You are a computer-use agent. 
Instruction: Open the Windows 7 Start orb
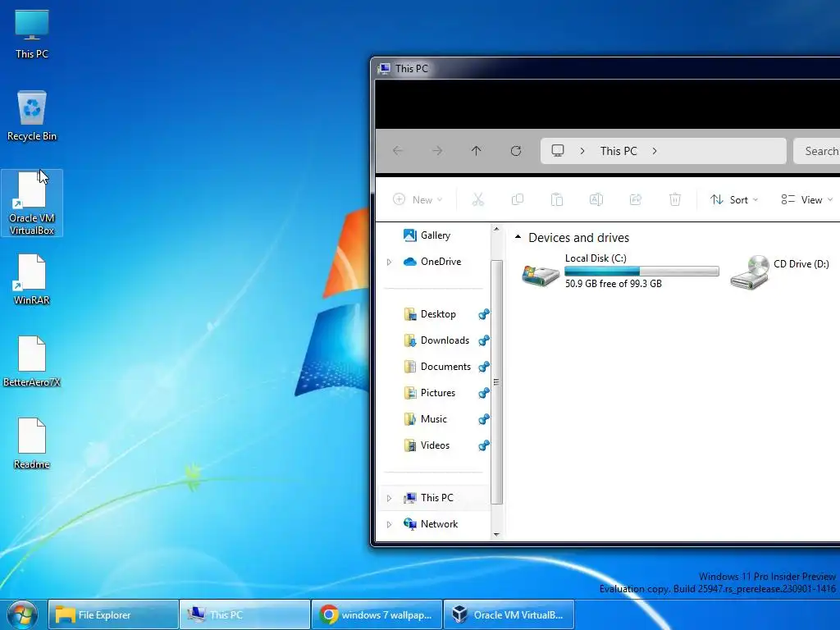click(x=22, y=615)
